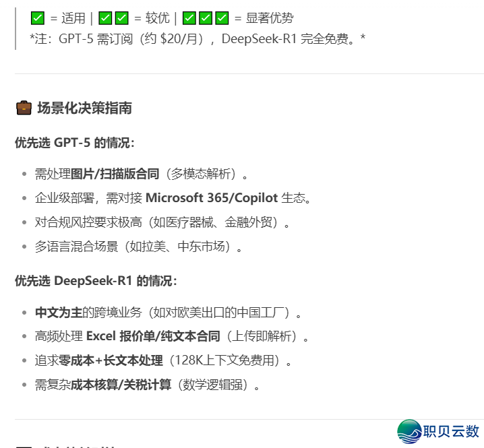Select the legend text 显著优势

[x=270, y=18]
